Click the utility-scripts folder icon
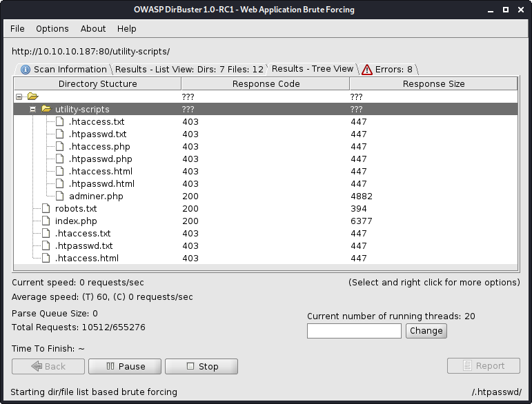532x404 pixels. click(x=46, y=110)
